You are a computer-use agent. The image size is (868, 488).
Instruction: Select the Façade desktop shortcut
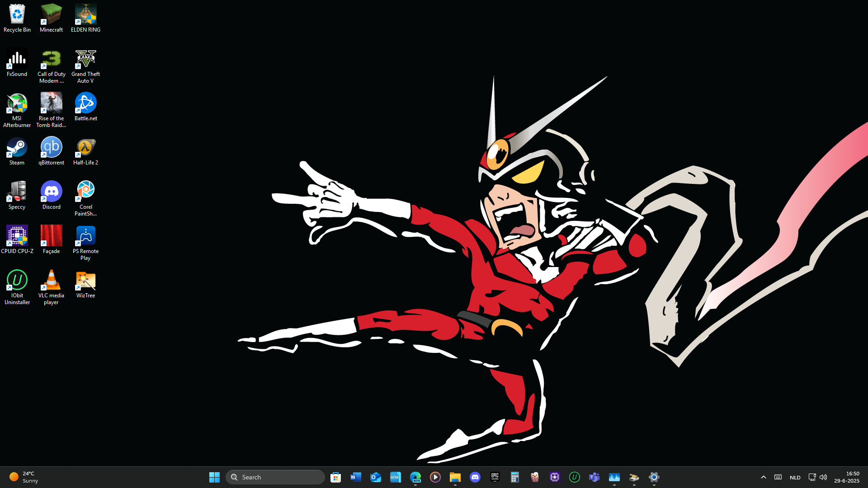pyautogui.click(x=51, y=240)
